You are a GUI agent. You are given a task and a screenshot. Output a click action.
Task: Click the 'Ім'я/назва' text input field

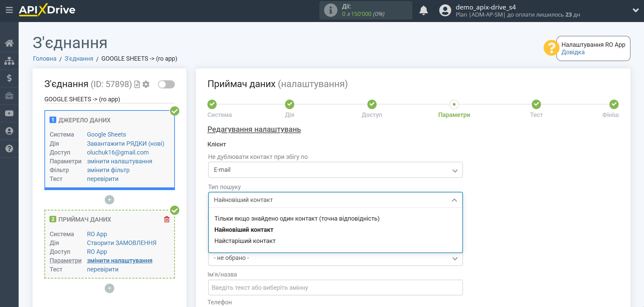pyautogui.click(x=335, y=288)
